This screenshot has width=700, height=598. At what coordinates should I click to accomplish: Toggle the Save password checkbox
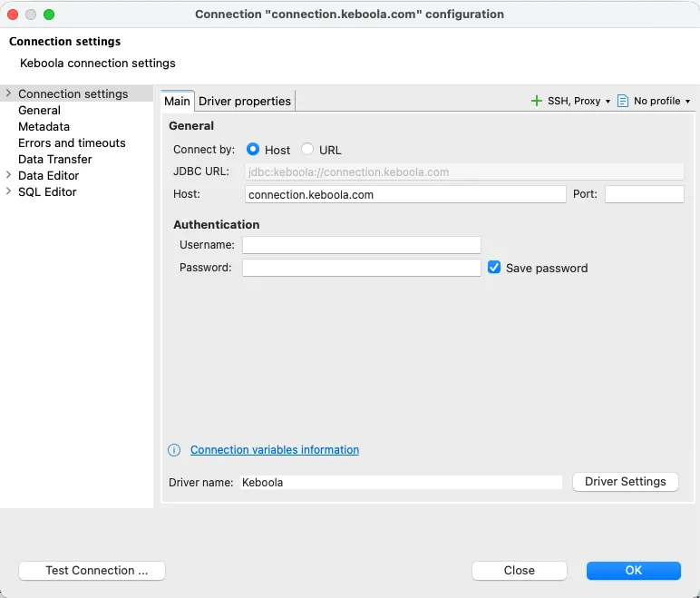pyautogui.click(x=494, y=268)
